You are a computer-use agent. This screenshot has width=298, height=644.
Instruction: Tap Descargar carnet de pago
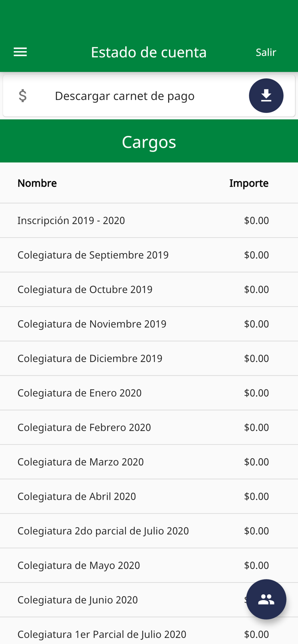point(125,95)
